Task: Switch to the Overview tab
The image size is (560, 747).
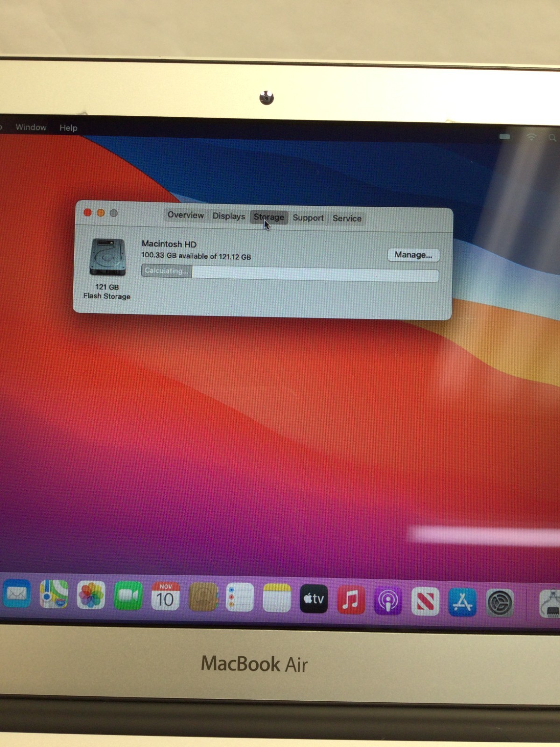Action: click(185, 215)
